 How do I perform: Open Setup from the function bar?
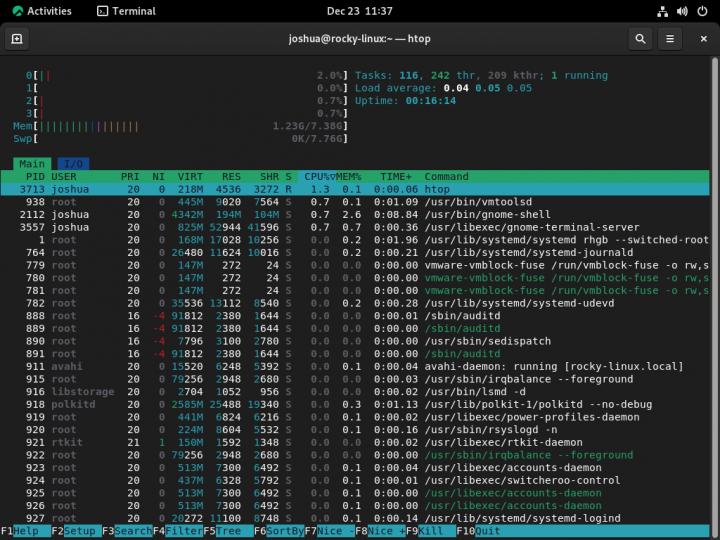tap(79, 531)
